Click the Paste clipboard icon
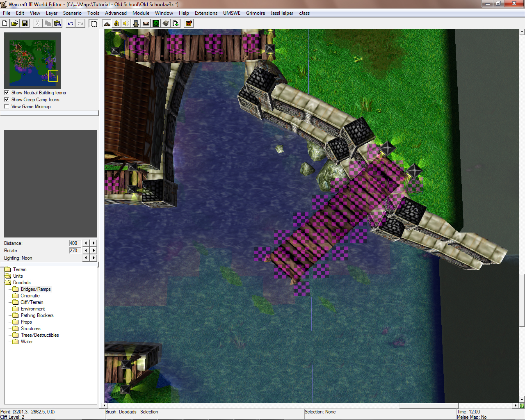The width and height of the screenshot is (525, 420). (57, 23)
